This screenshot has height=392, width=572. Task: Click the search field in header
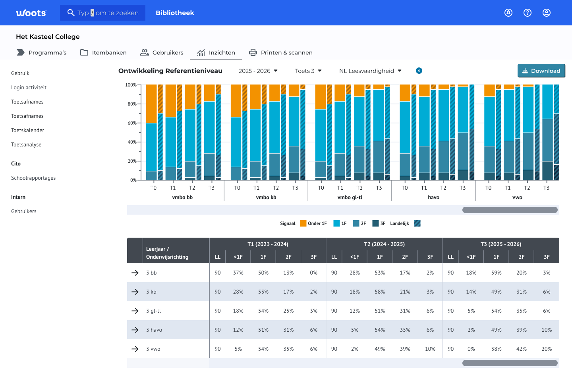tap(102, 13)
